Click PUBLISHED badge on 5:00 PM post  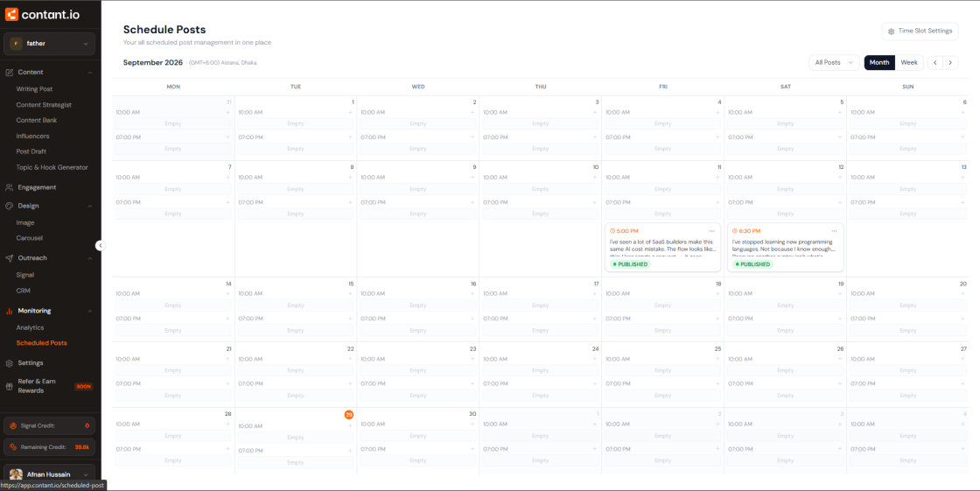tap(630, 264)
